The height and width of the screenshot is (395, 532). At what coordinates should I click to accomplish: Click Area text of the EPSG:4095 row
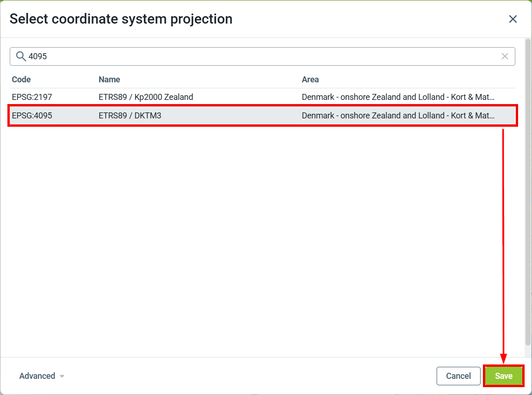[398, 116]
